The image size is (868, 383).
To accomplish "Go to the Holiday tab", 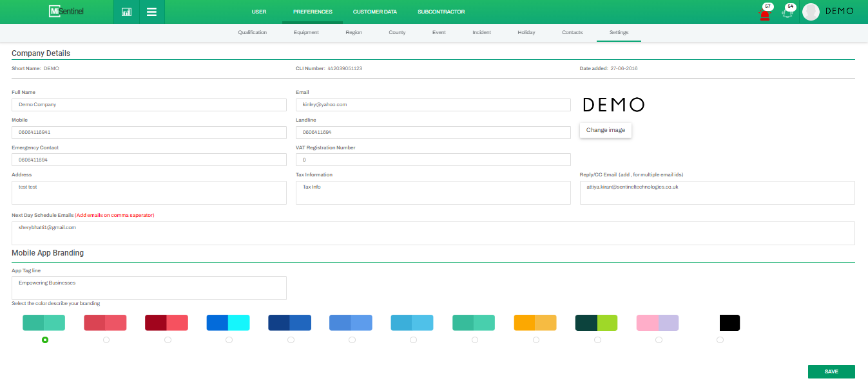I will [526, 32].
